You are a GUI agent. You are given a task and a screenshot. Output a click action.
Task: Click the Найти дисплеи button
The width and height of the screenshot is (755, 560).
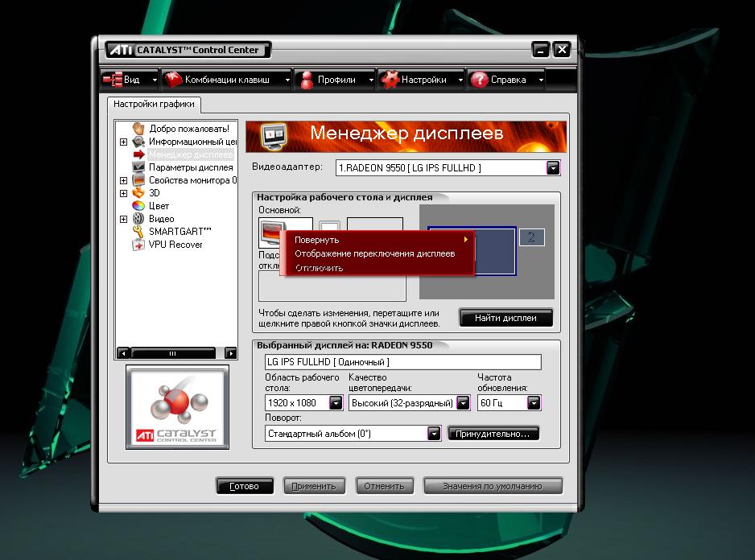(x=505, y=318)
